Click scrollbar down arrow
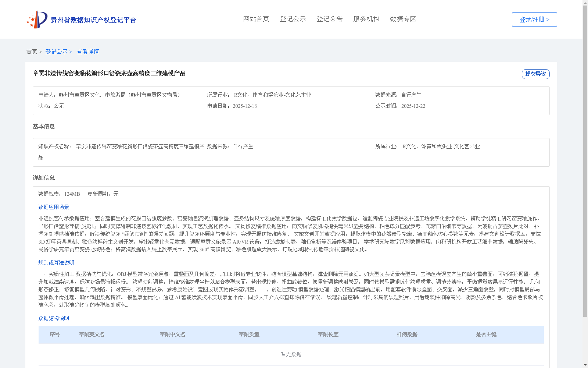Viewport: 588px width, 368px height. [x=585, y=365]
